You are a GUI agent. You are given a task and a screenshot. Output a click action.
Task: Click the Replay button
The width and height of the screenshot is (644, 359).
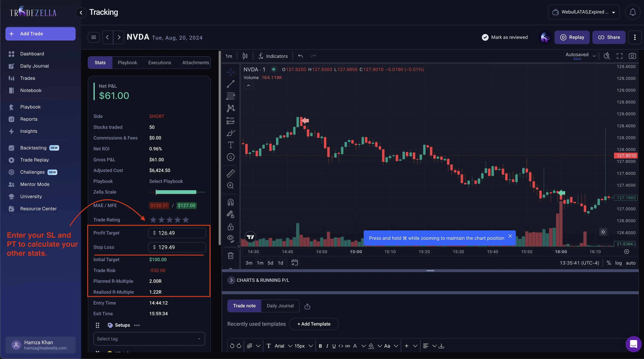572,37
